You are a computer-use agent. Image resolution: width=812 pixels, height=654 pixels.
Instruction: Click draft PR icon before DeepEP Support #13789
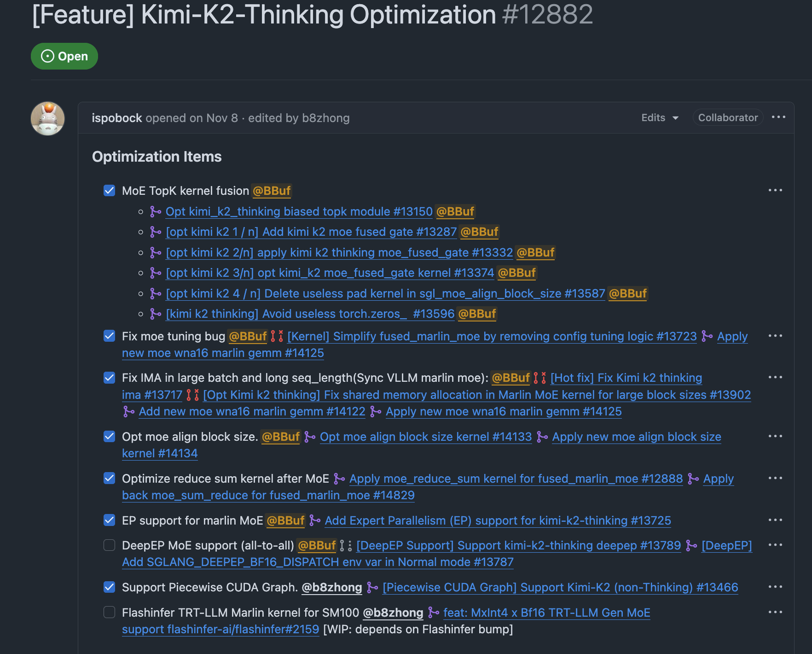pos(346,545)
